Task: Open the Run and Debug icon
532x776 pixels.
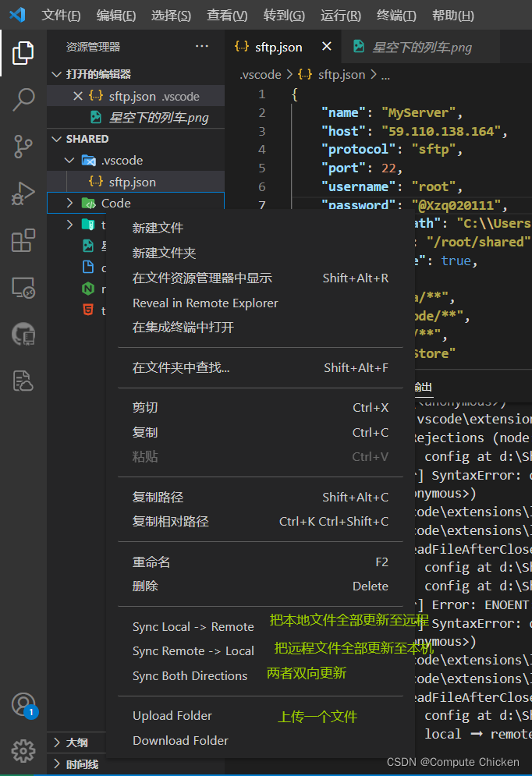Action: [23, 193]
